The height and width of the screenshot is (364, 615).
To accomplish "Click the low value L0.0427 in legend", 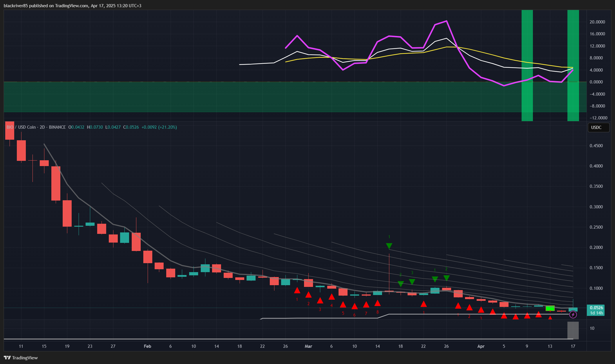I will coord(113,127).
